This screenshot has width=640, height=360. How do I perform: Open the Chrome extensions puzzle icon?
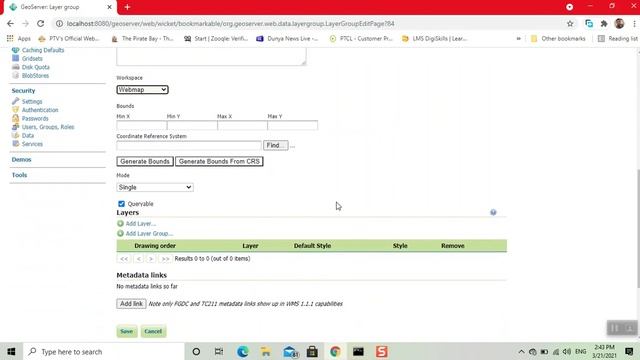click(604, 24)
